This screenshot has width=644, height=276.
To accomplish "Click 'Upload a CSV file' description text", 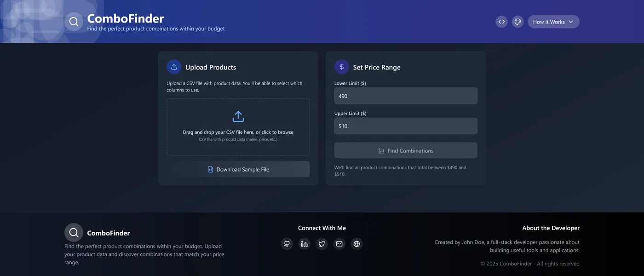I will point(235,86).
